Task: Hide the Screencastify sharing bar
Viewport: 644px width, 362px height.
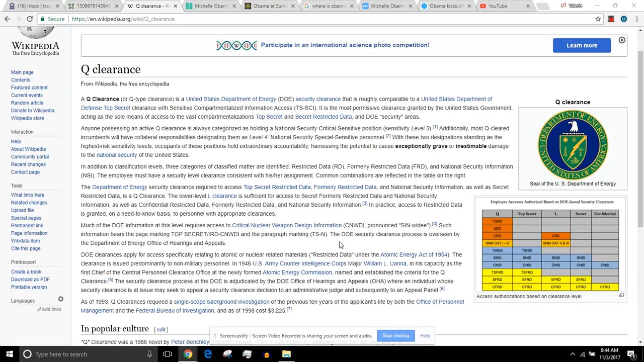Action: coord(425,335)
